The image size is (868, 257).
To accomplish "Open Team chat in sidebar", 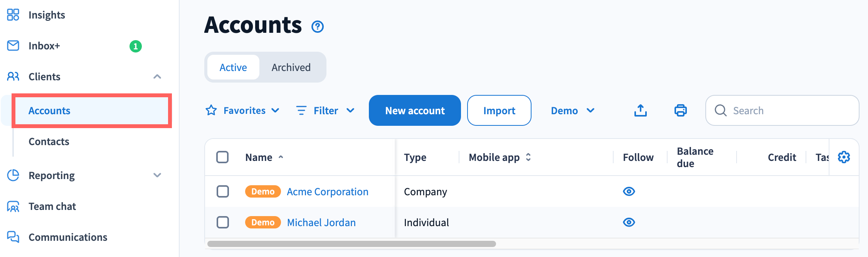I will [x=52, y=206].
